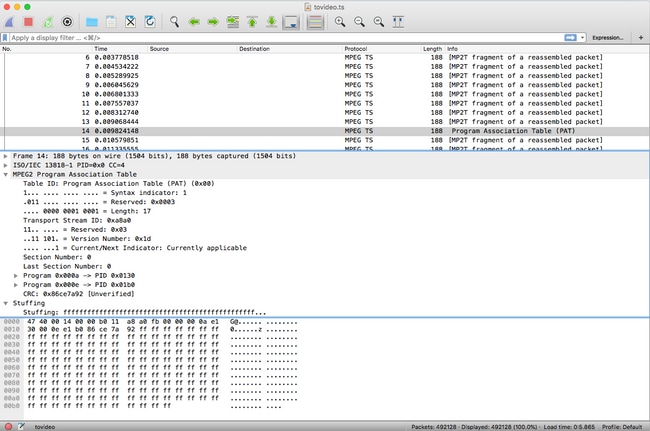
Task: Save the capture file icon
Action: point(111,22)
